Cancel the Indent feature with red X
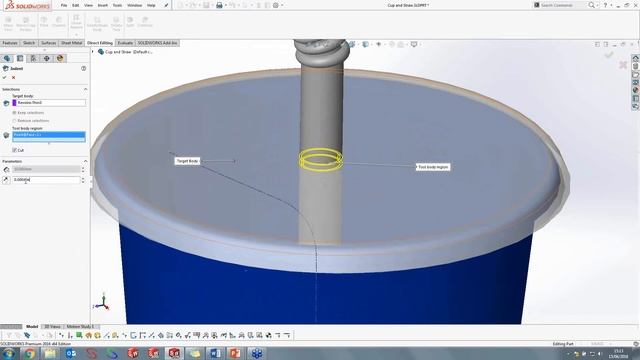This screenshot has height=360, width=640. point(13,78)
